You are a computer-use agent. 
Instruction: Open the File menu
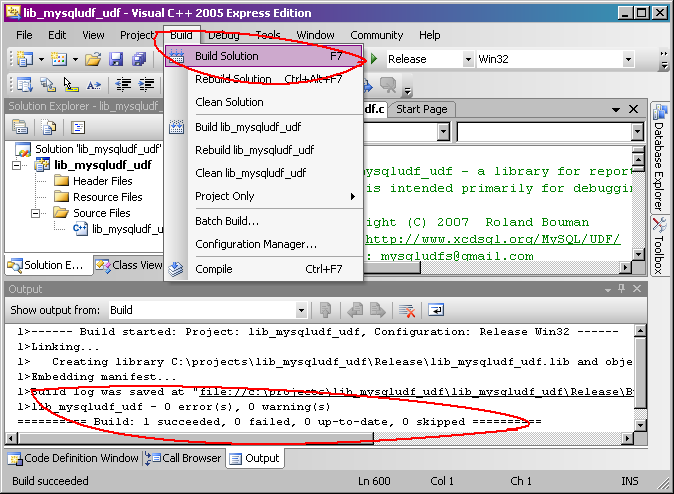pos(24,35)
